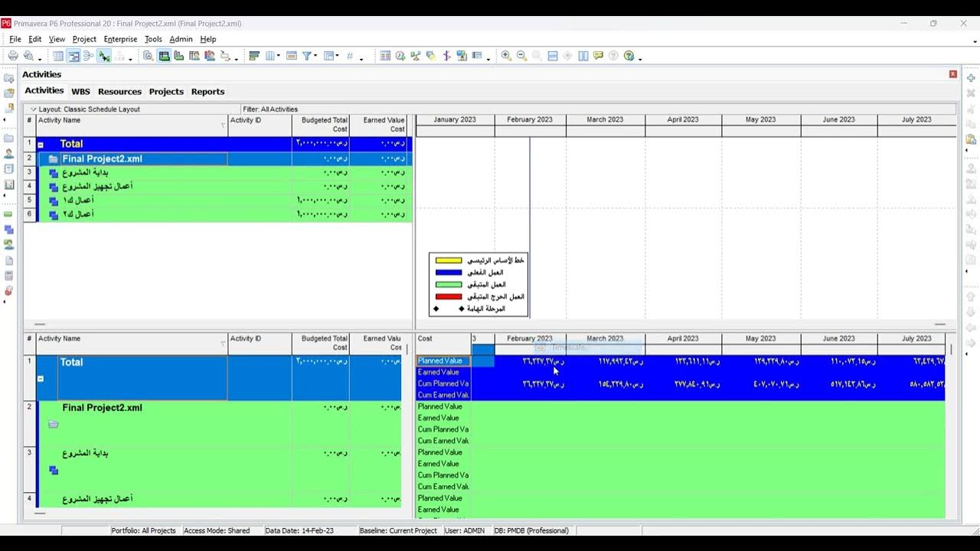Open the File menu
This screenshot has width=980, height=551.
[15, 39]
